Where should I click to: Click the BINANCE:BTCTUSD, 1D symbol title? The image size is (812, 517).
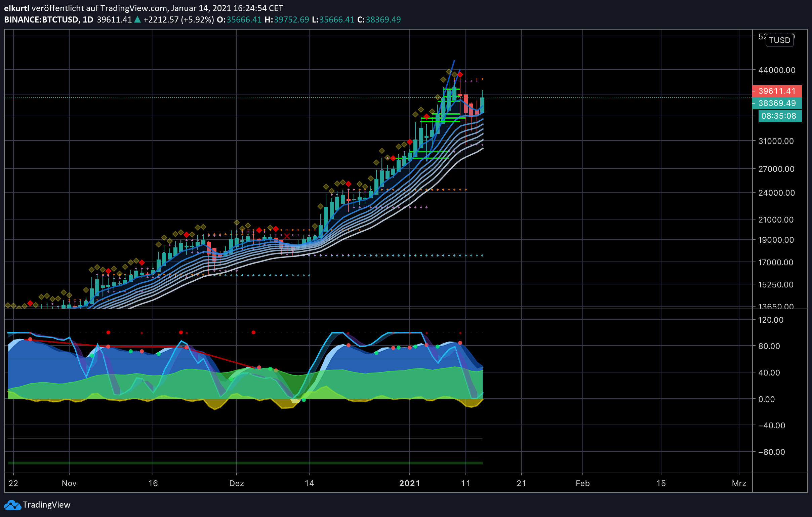(48, 19)
